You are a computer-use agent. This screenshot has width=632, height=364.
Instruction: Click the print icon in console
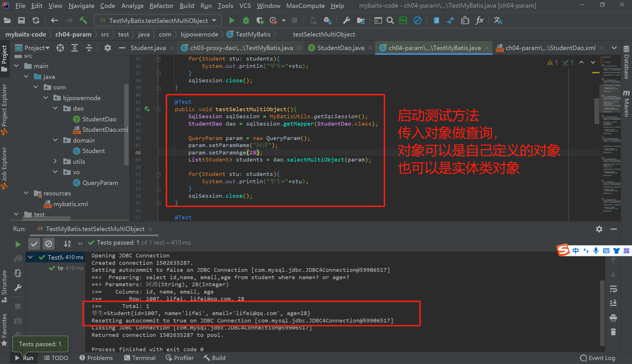click(x=613, y=318)
